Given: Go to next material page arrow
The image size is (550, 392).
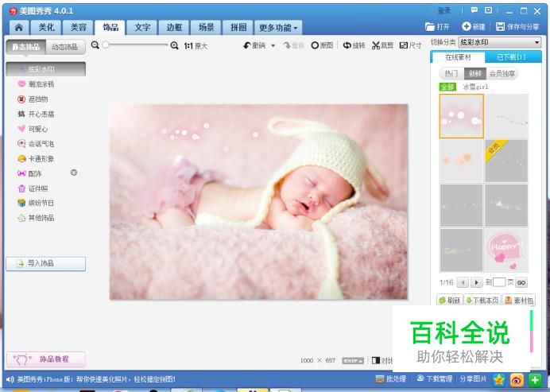Looking at the screenshot, I should 476,282.
